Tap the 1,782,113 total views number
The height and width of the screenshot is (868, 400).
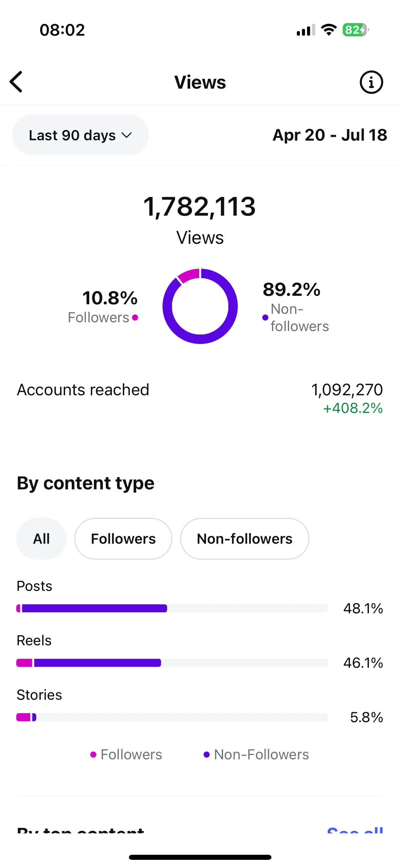[x=199, y=206]
